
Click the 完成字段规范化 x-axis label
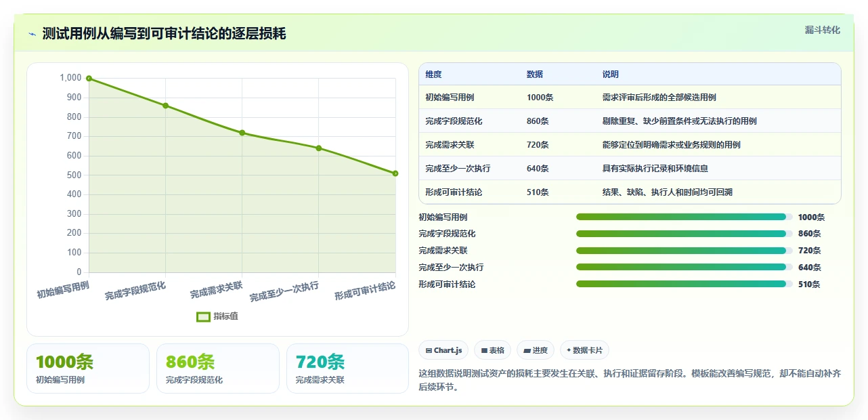pyautogui.click(x=135, y=291)
